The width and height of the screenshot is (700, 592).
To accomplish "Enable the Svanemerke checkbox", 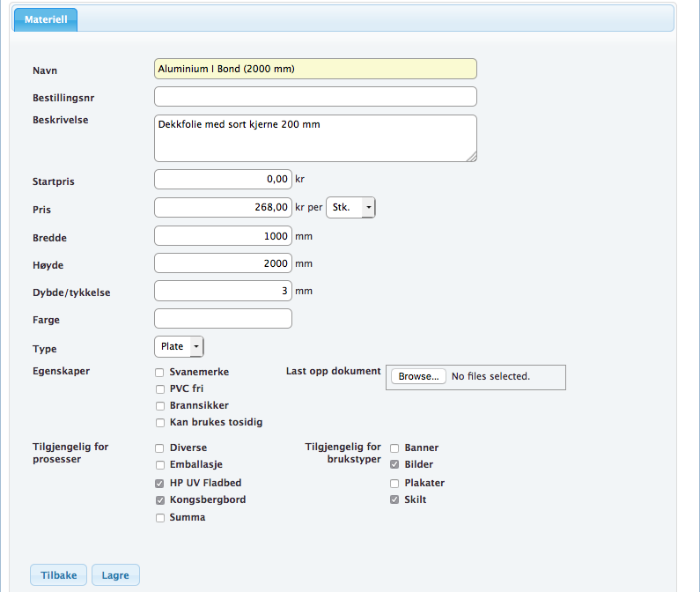I will click(160, 372).
